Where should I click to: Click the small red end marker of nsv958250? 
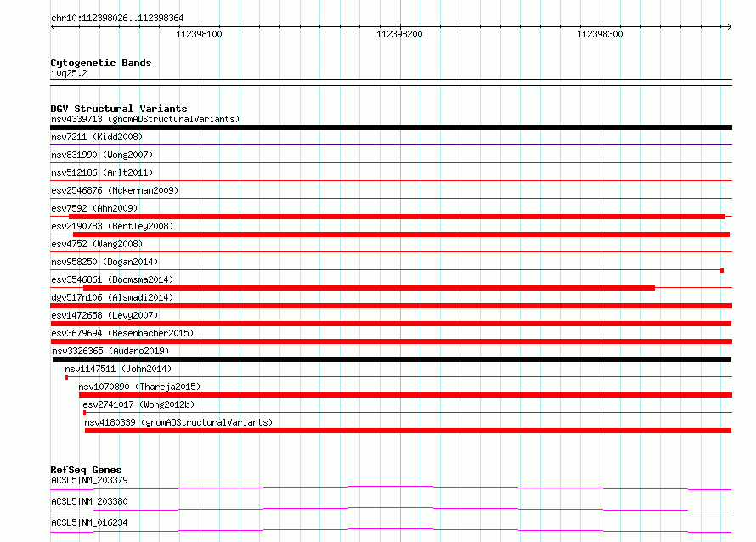coord(722,270)
